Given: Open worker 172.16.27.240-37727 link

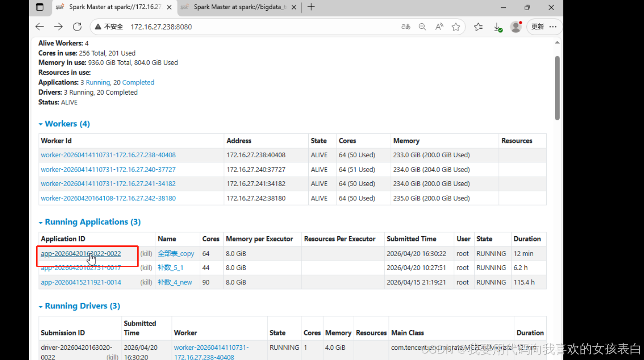Looking at the screenshot, I should pos(108,169).
